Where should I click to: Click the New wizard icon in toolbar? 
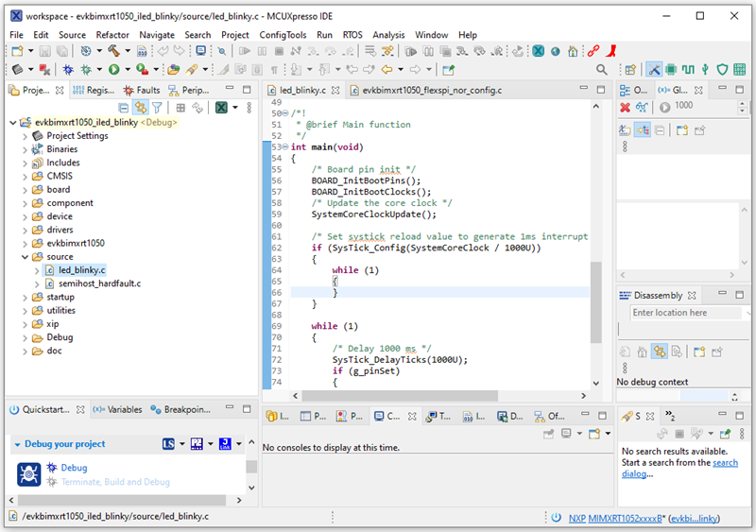pyautogui.click(x=17, y=51)
